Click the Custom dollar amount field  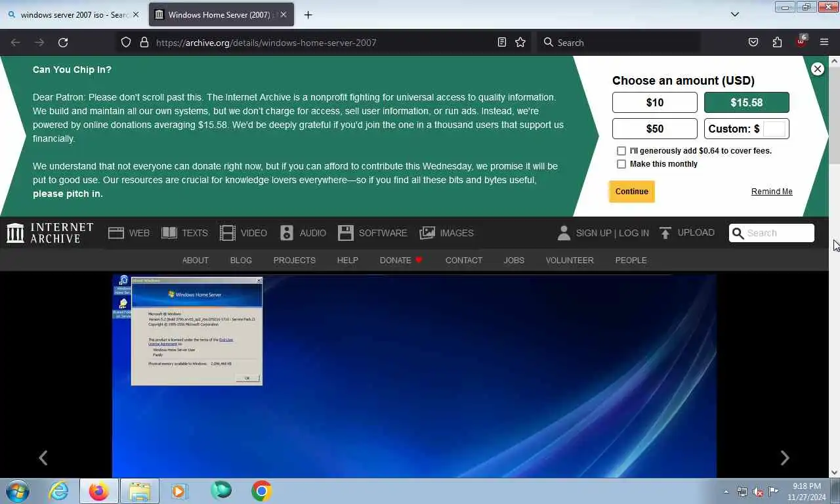click(774, 129)
